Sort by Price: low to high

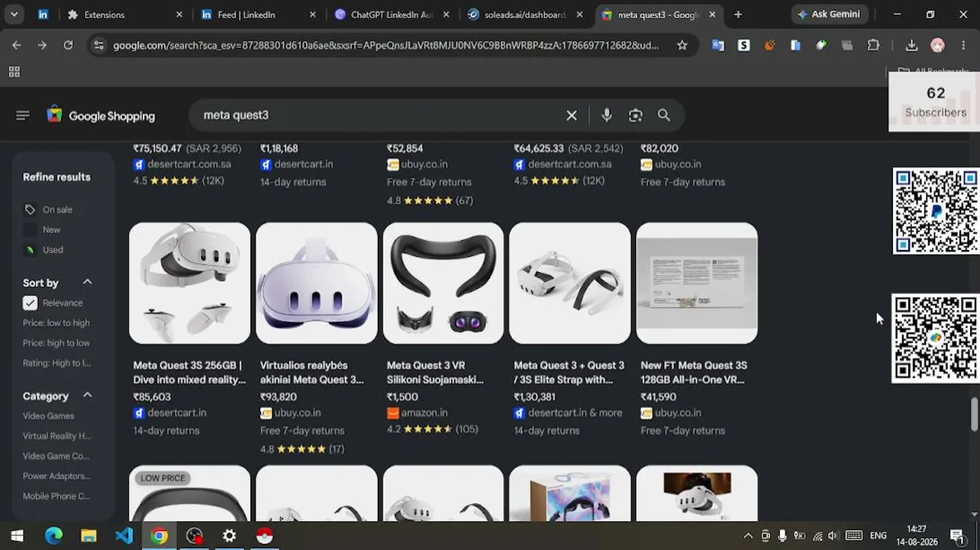(56, 323)
